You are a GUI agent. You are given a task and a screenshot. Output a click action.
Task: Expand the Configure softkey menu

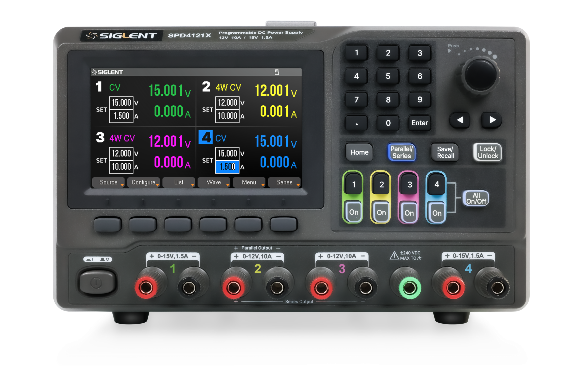click(x=144, y=182)
